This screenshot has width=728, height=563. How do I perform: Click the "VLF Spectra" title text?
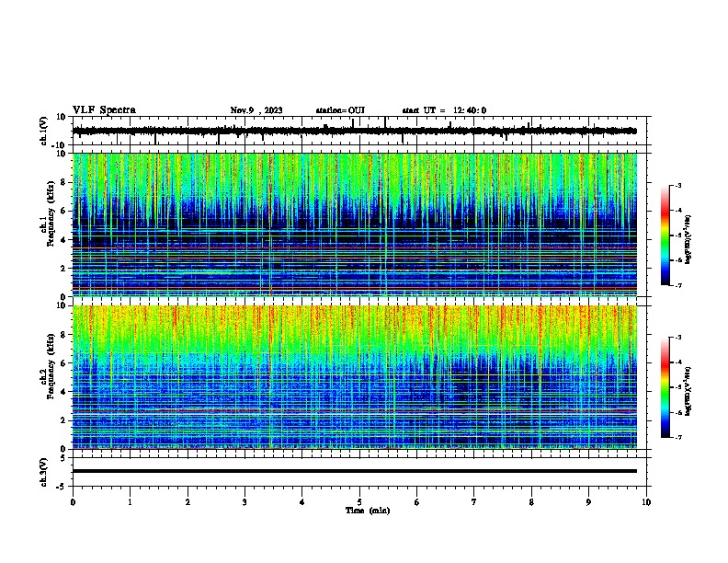click(104, 110)
